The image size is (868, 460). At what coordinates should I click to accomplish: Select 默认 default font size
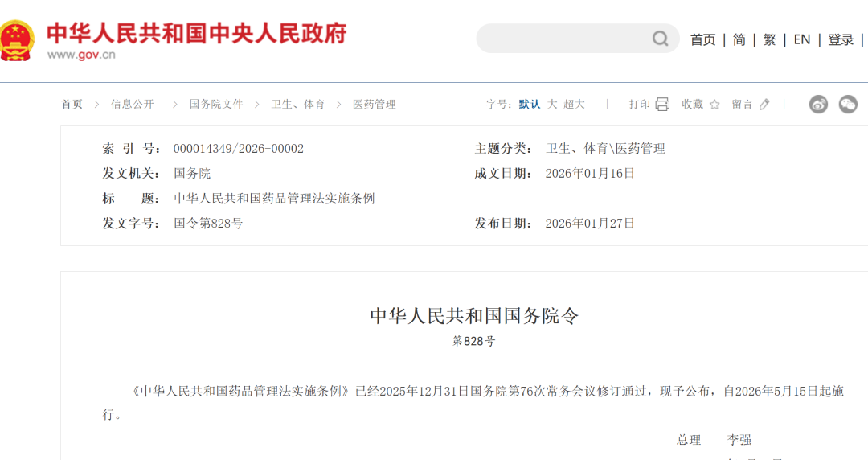click(530, 105)
